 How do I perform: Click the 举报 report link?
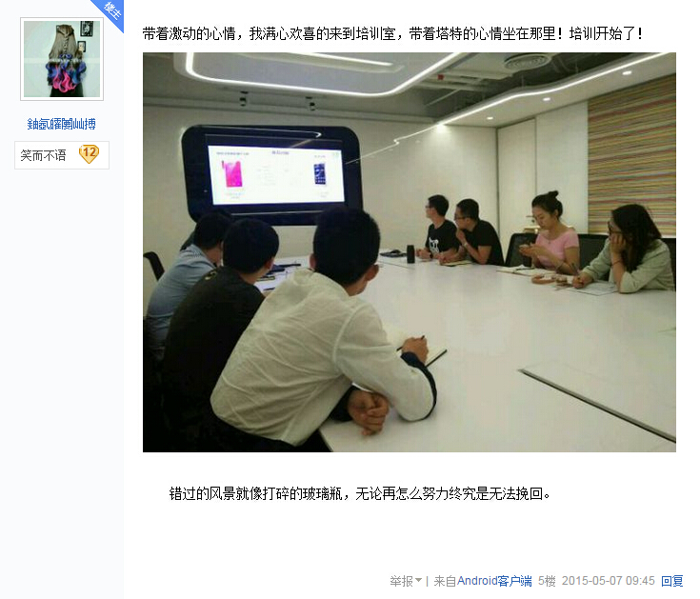[401, 581]
